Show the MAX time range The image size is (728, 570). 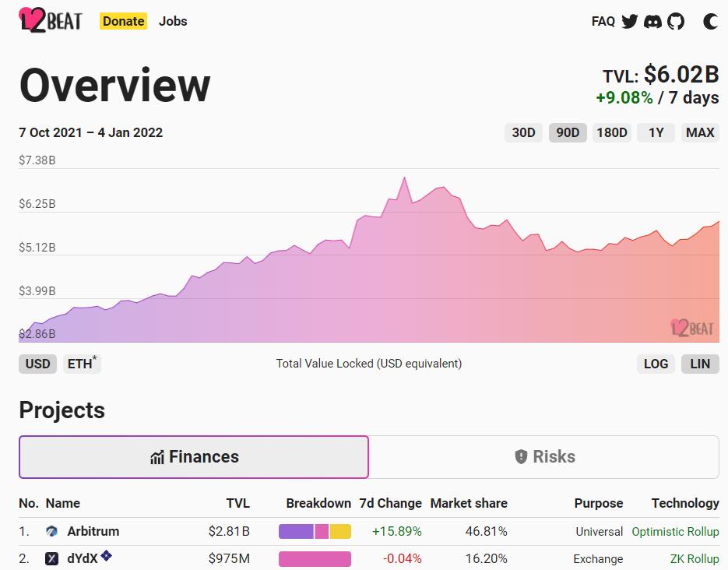click(699, 132)
